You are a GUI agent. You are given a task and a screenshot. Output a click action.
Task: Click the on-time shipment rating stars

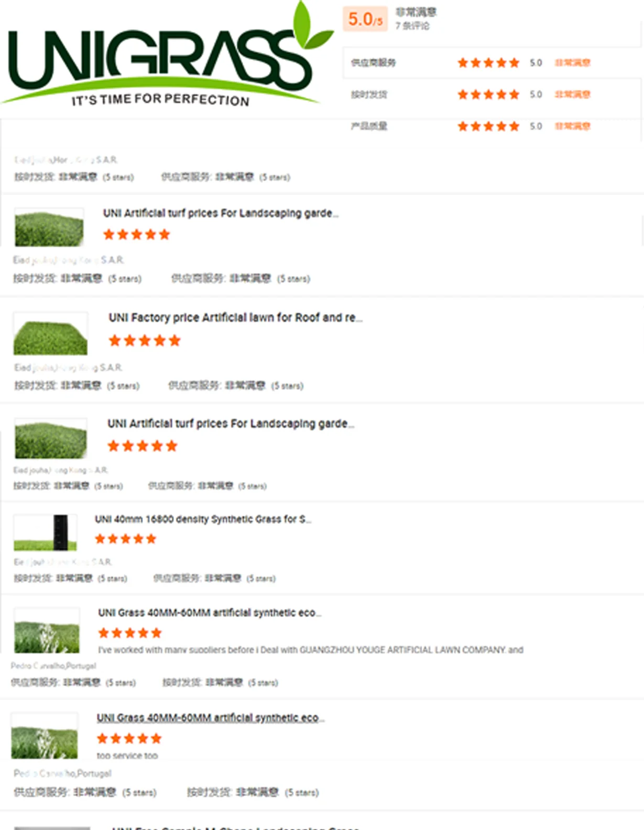[488, 94]
